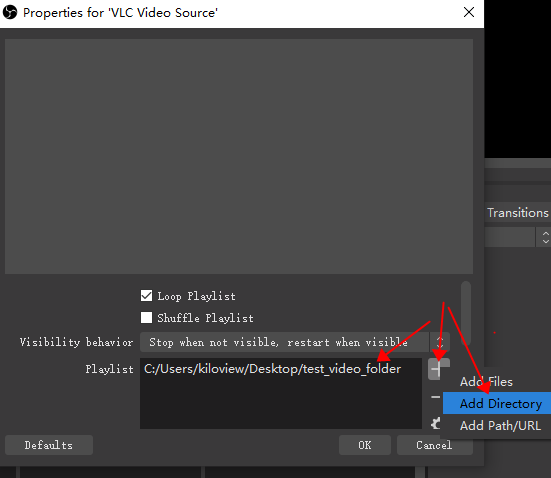The image size is (551, 478).
Task: Click the Cancel button
Action: [434, 445]
